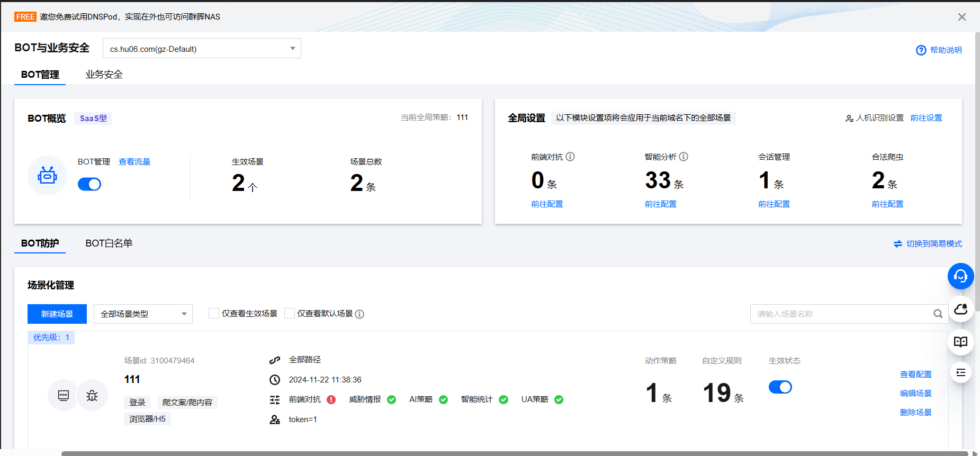This screenshot has height=456, width=980.
Task: Select the BOT白名单 tab
Action: coord(109,243)
